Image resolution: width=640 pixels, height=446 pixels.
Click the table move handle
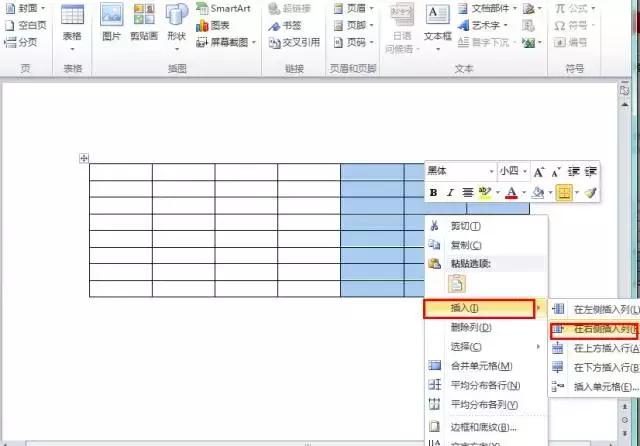(84, 158)
